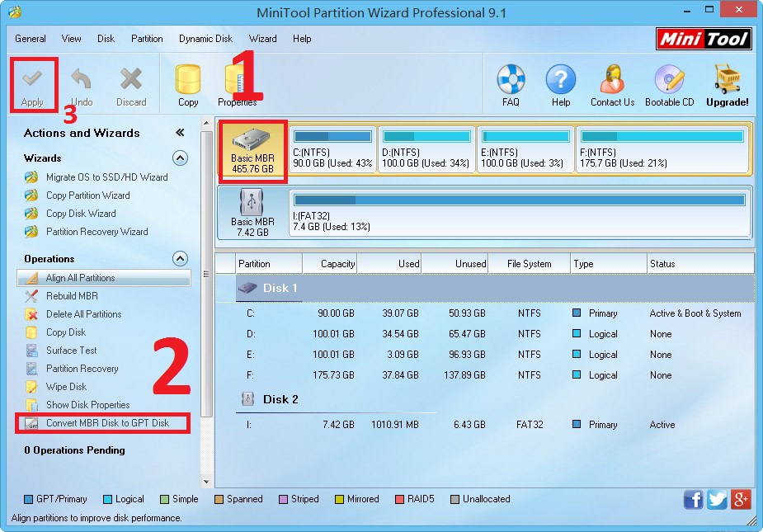Open the View menu
Viewport: 763px width, 532px height.
coord(71,39)
